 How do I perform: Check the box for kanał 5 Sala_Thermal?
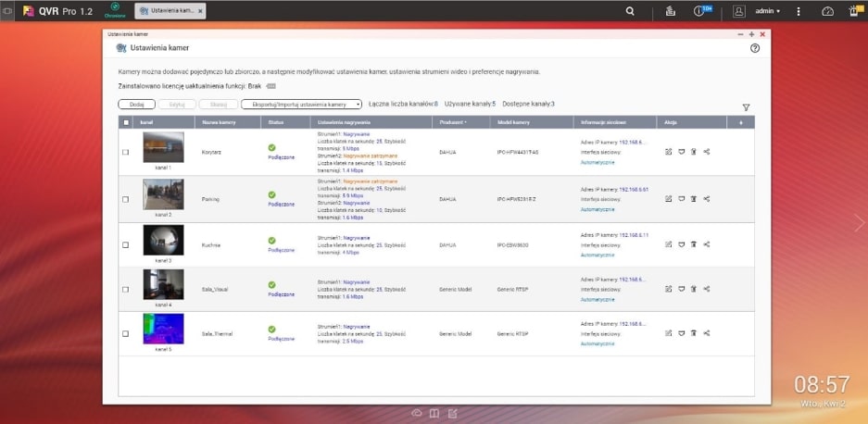(x=126, y=334)
